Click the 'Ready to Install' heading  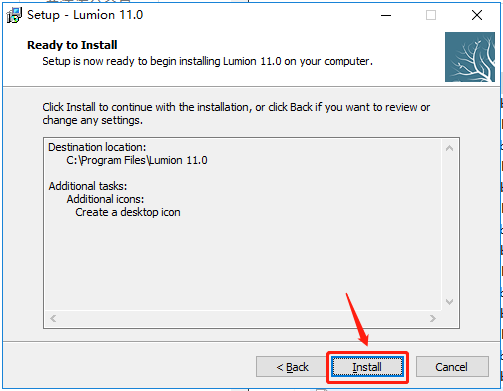[72, 45]
